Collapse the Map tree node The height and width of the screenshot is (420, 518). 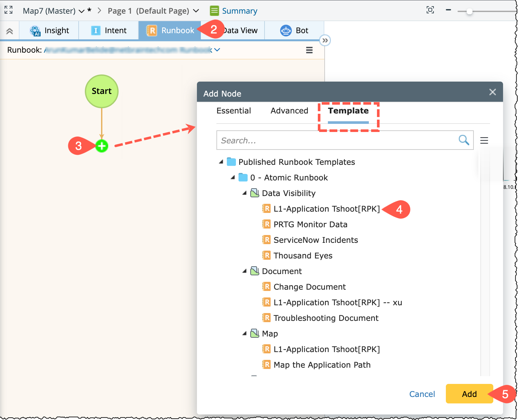tap(244, 333)
